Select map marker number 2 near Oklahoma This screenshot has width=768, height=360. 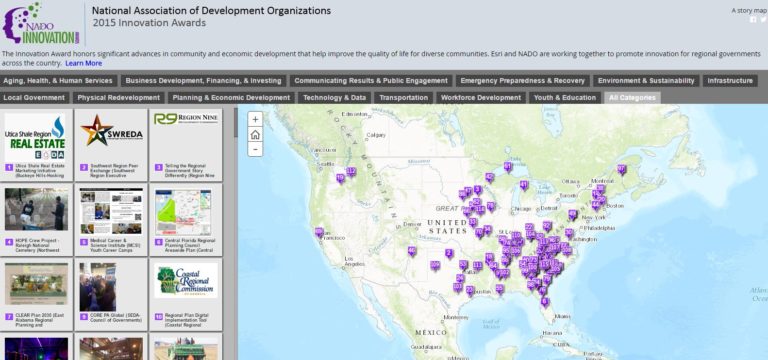point(449,253)
